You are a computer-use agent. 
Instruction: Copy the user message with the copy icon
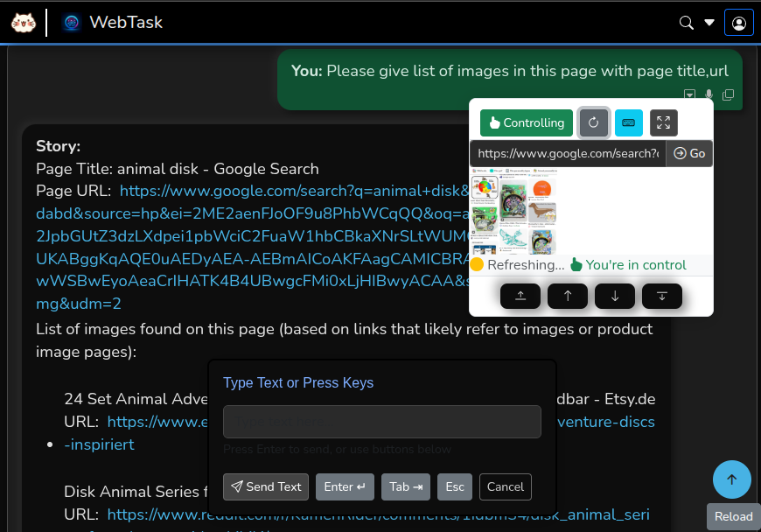point(728,94)
